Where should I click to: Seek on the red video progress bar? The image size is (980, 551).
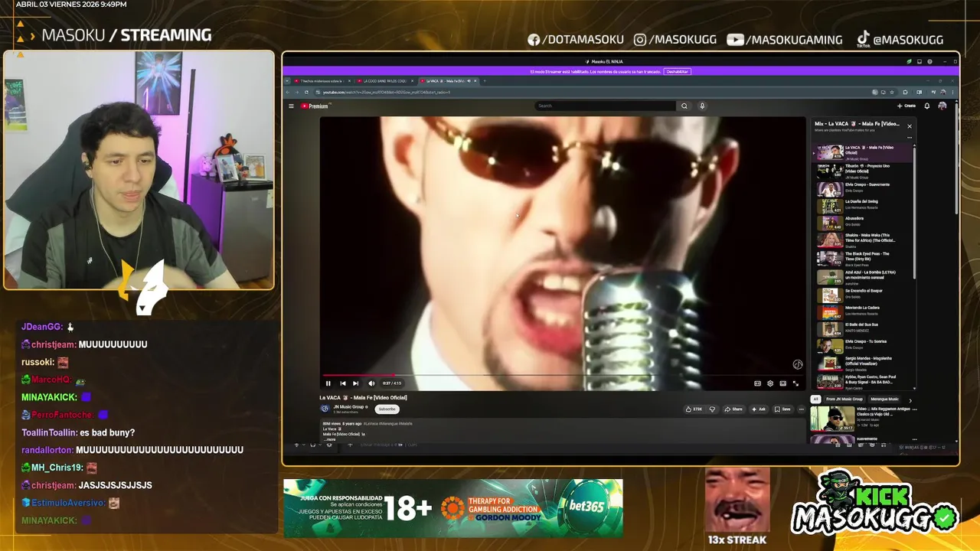pos(563,376)
